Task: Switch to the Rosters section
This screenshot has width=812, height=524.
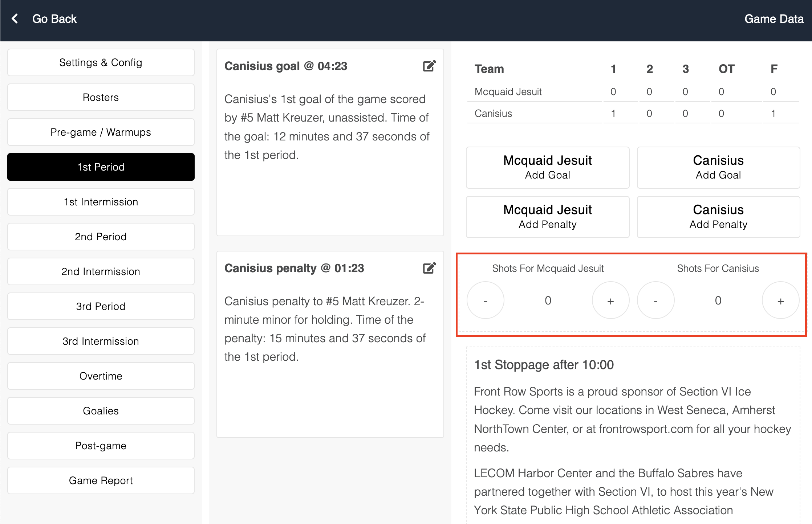Action: point(101,97)
